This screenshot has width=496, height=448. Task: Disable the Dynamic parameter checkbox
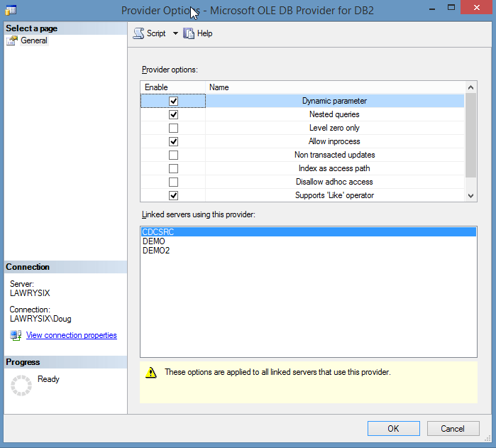pos(173,102)
